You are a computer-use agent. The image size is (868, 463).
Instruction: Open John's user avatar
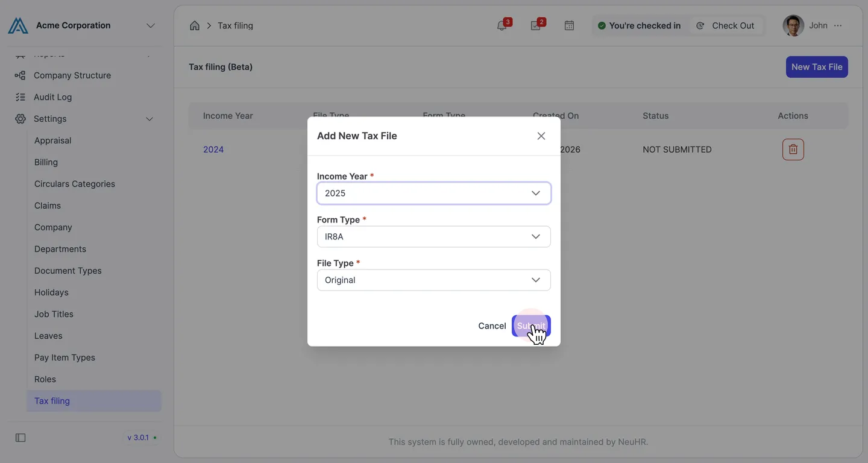point(793,25)
